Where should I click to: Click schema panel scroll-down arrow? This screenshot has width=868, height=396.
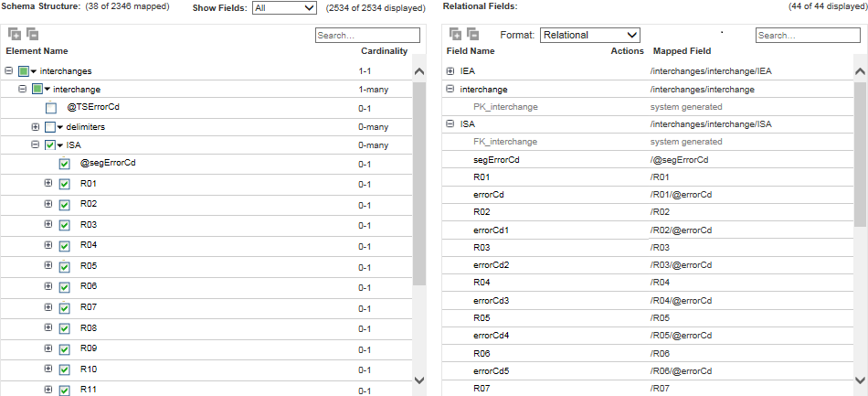[419, 380]
